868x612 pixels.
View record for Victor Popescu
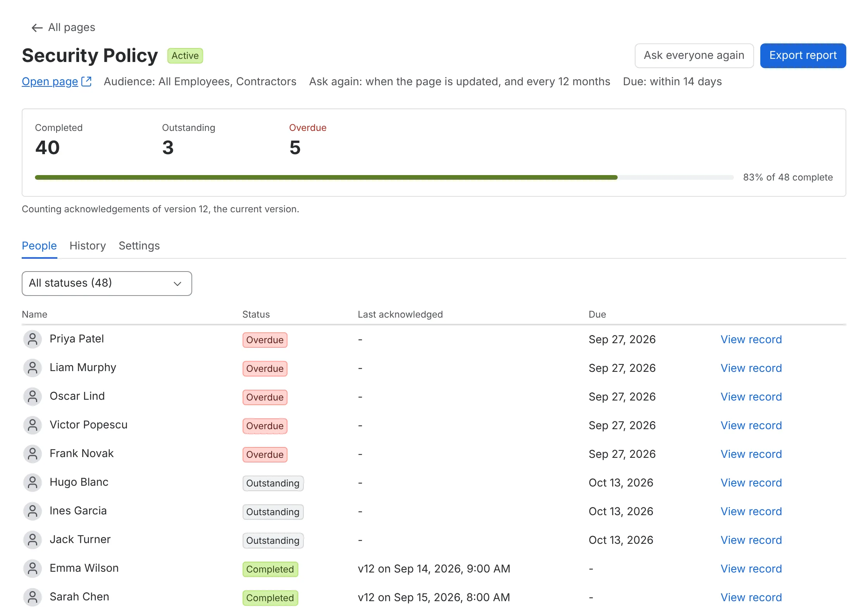pos(751,425)
